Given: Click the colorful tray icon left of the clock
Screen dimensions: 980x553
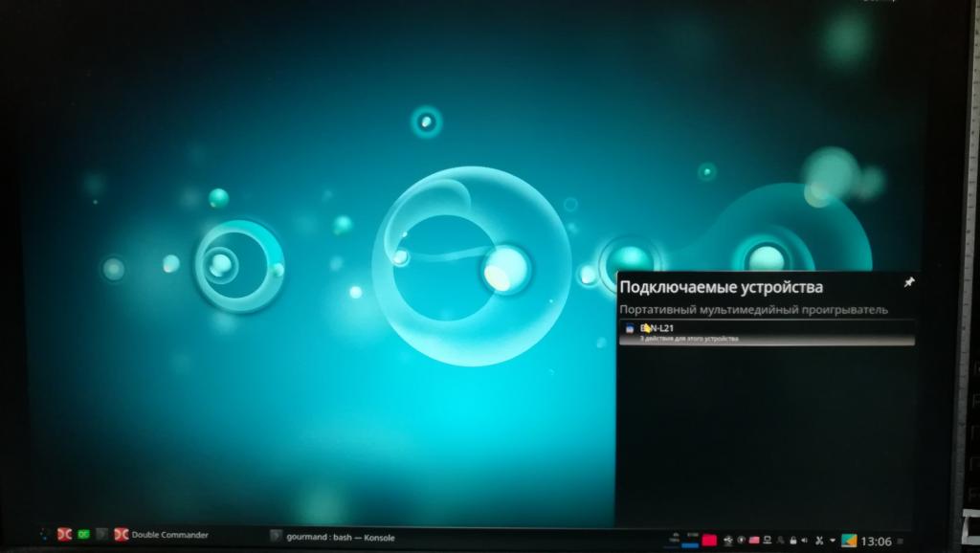Looking at the screenshot, I should tap(849, 541).
